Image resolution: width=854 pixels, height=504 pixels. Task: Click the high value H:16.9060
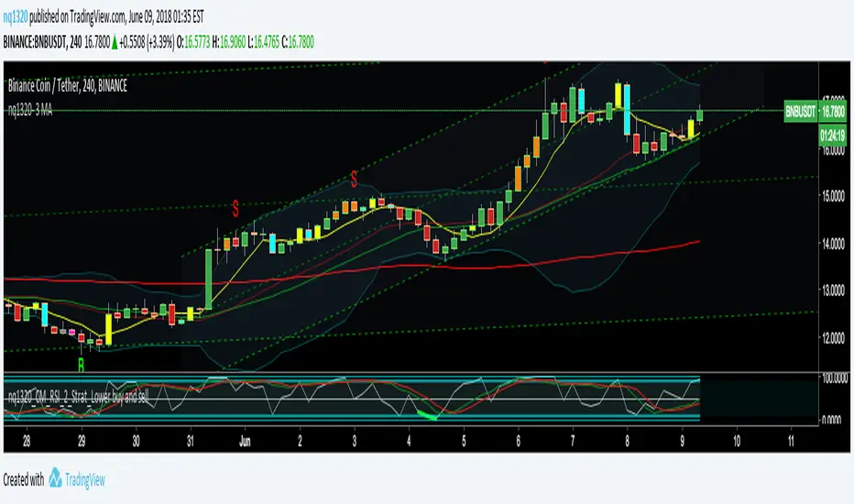click(229, 42)
